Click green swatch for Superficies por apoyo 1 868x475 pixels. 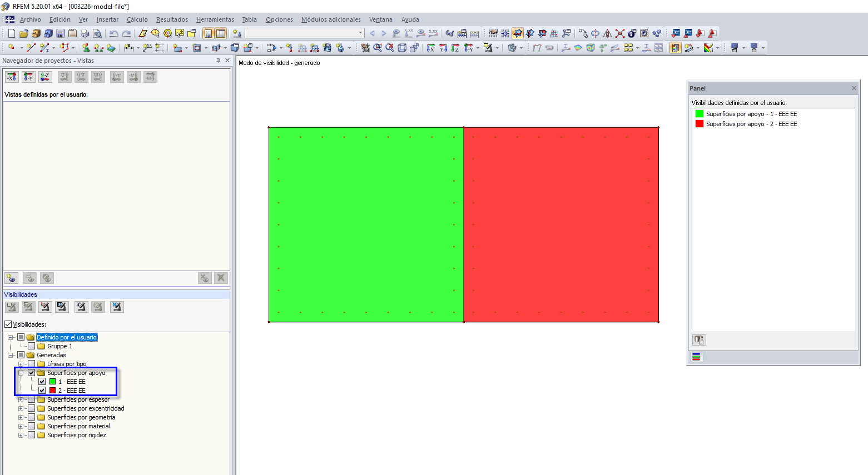[700, 114]
